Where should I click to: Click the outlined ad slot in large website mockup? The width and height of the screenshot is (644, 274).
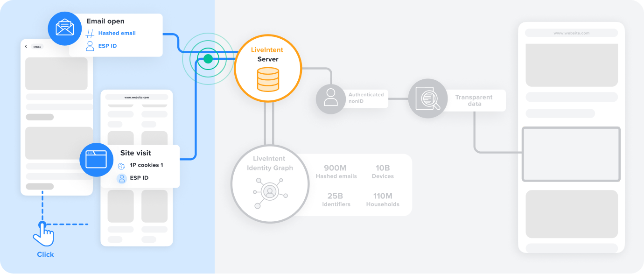[x=571, y=154]
